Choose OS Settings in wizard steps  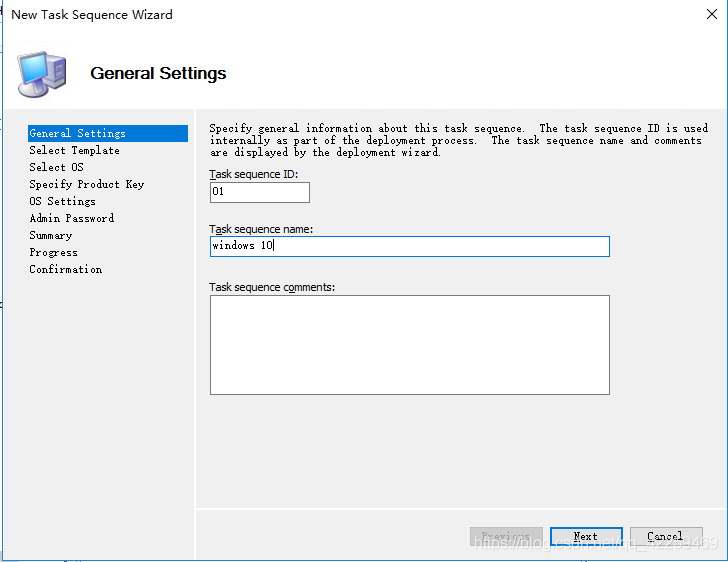pyautogui.click(x=62, y=201)
